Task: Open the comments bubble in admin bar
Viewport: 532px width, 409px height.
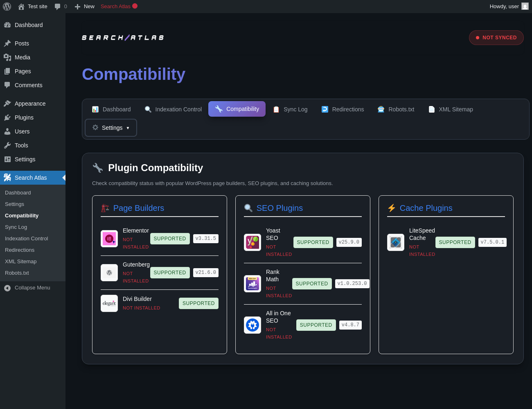Action: point(61,7)
